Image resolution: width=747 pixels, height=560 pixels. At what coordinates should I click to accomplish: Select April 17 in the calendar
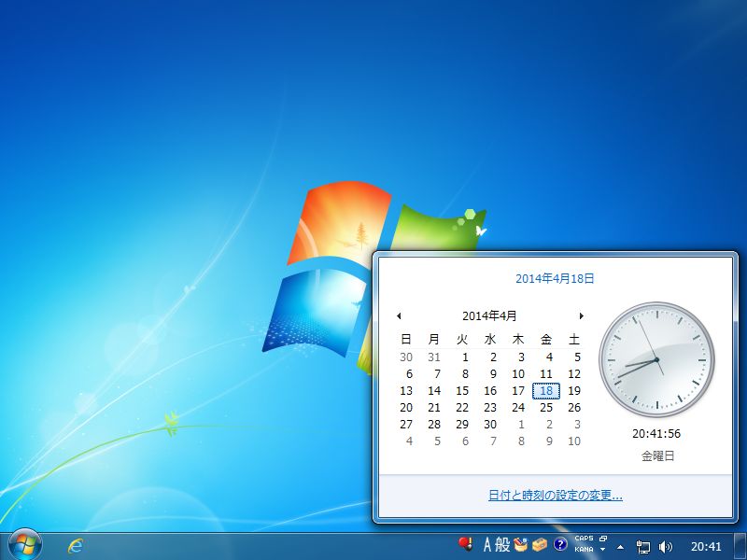(518, 391)
